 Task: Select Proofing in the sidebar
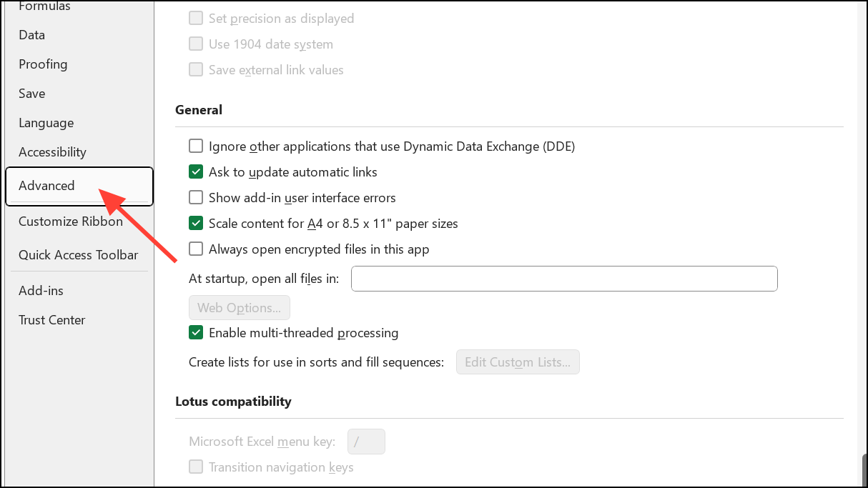point(43,64)
